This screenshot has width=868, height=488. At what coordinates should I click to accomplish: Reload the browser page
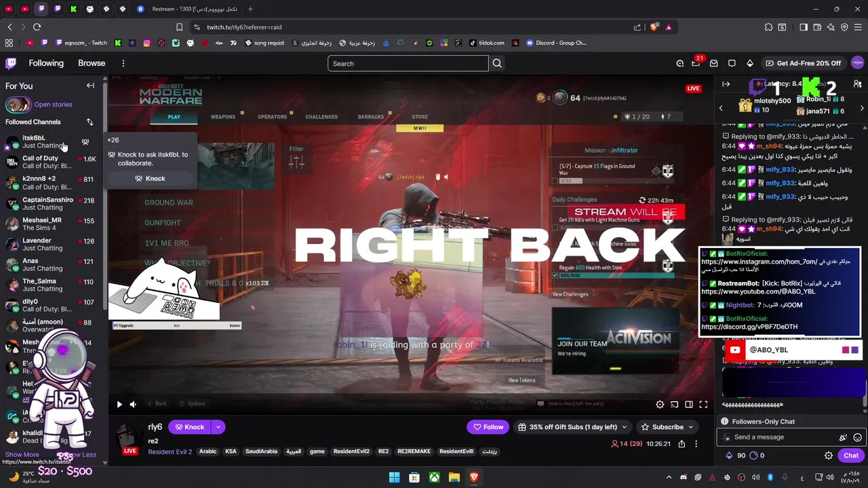[37, 27]
